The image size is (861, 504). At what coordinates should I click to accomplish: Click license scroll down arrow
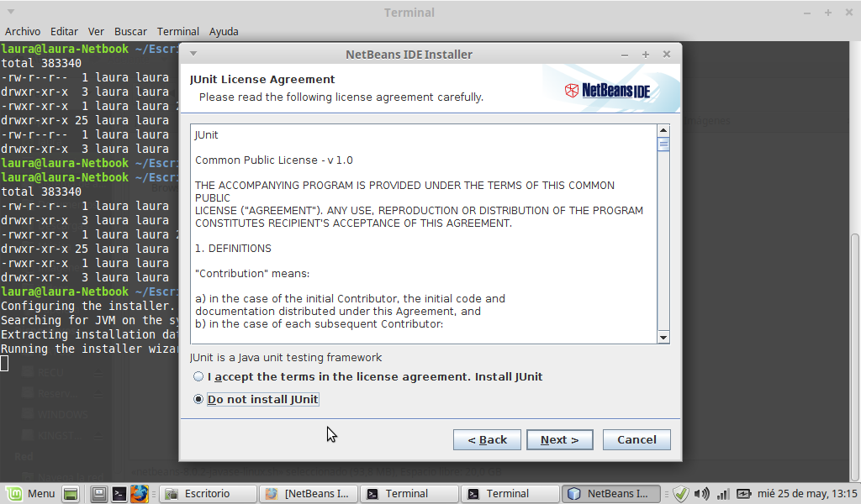tap(663, 337)
